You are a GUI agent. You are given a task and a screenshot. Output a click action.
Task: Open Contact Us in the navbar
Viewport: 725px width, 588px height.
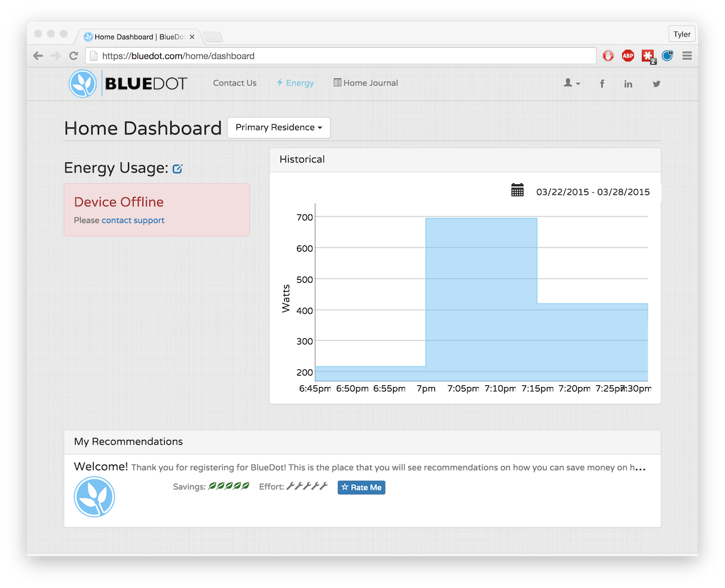[x=235, y=83]
